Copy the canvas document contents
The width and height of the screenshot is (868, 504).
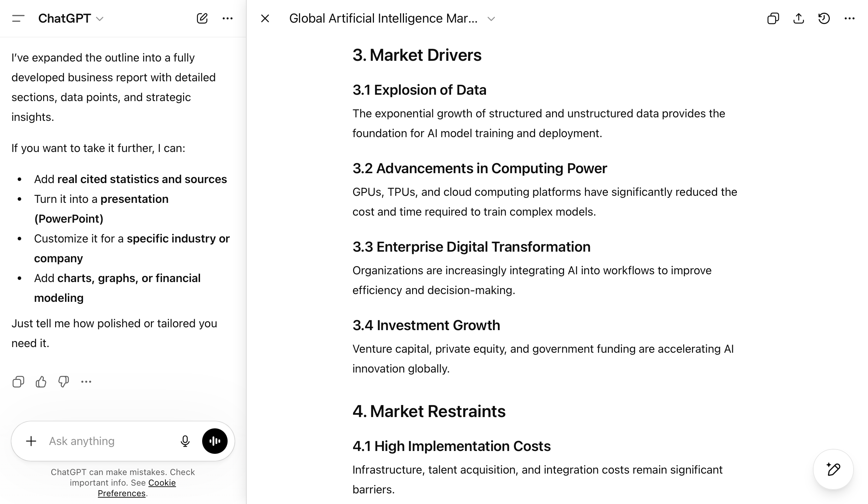pos(773,18)
